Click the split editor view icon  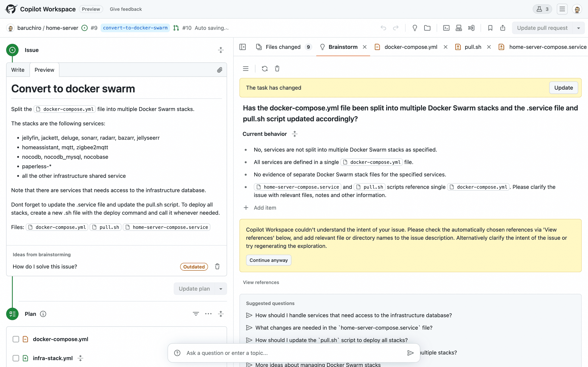243,47
